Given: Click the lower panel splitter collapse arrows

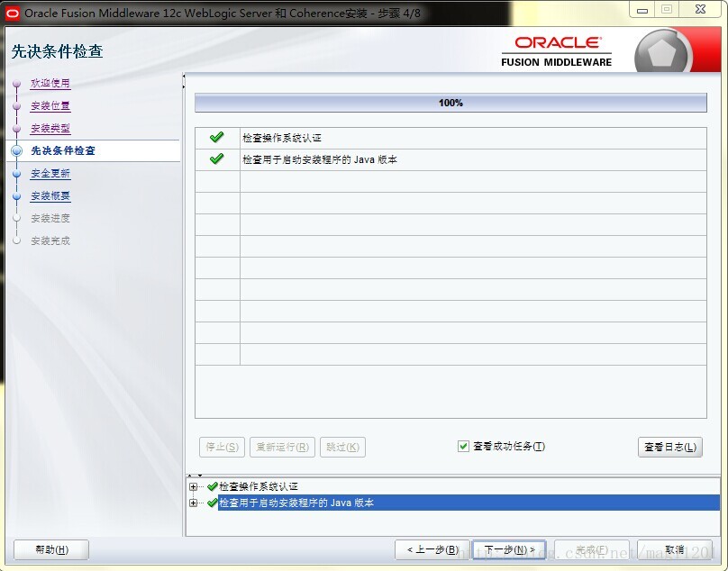Looking at the screenshot, I should click(x=195, y=476).
